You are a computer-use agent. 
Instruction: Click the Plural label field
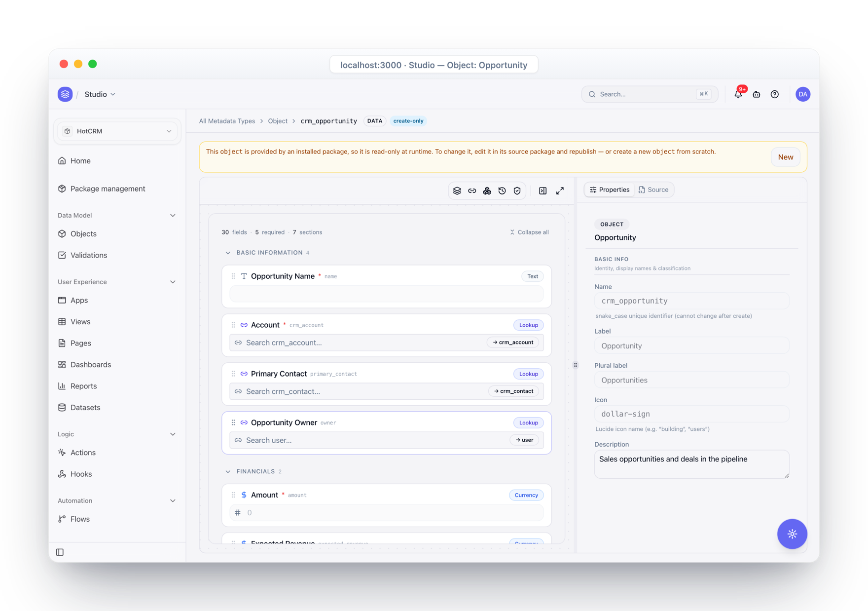point(691,380)
